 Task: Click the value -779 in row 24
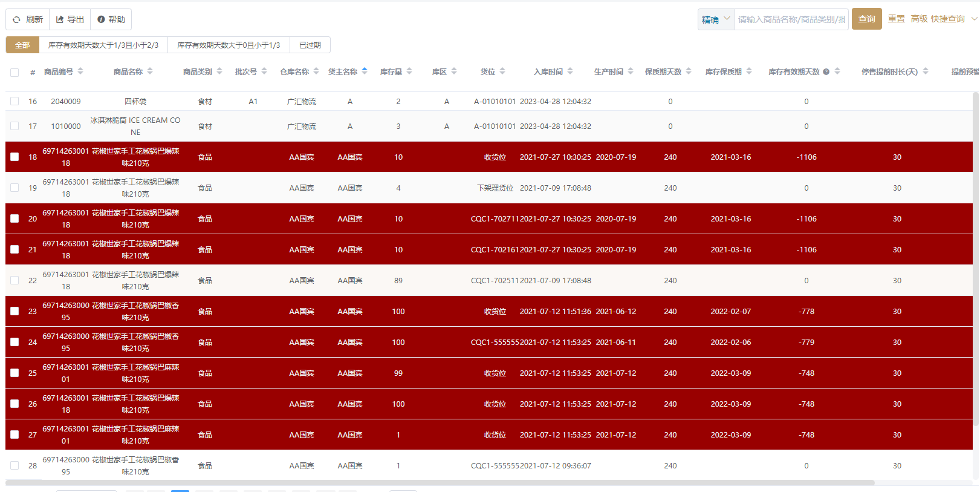806,342
